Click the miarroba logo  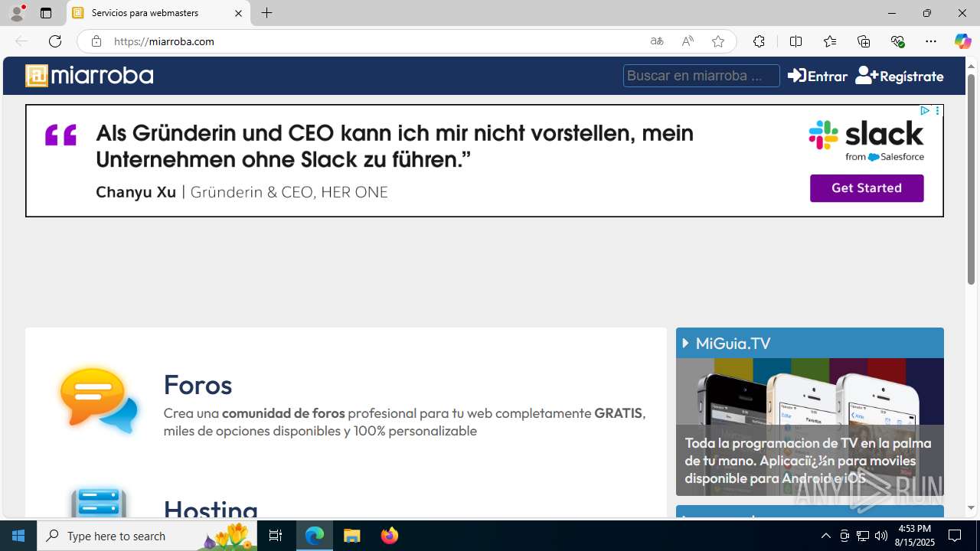(90, 76)
